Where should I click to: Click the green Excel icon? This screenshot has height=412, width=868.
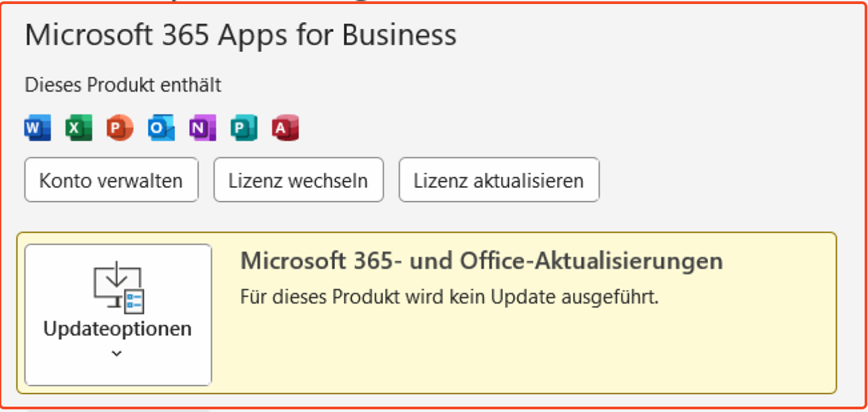pos(79,128)
